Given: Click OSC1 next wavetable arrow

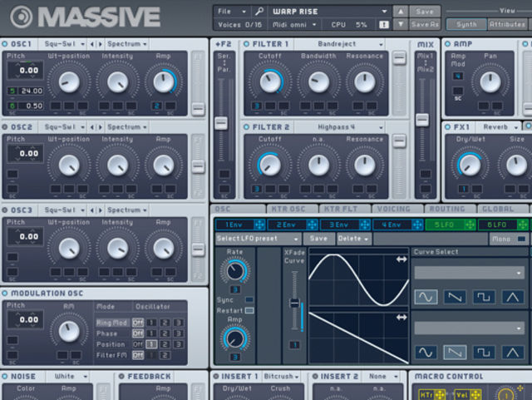Looking at the screenshot, I should pyautogui.click(x=100, y=44).
